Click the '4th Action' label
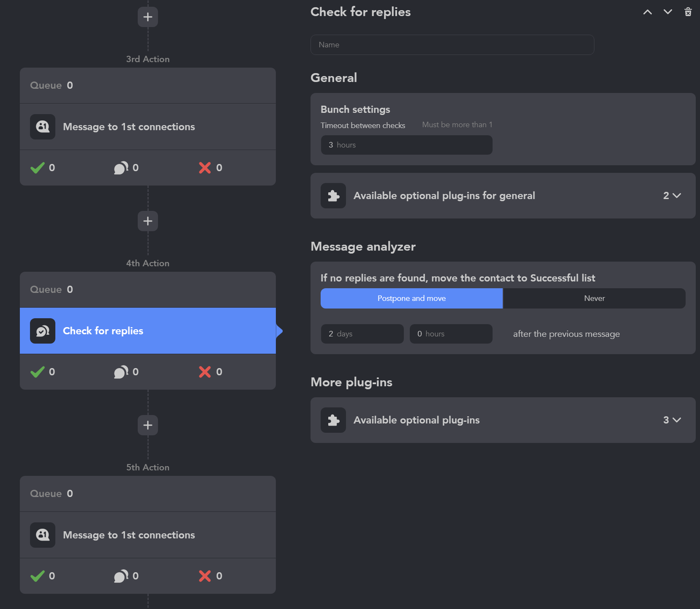Screen dimensions: 700x609 [x=148, y=263]
